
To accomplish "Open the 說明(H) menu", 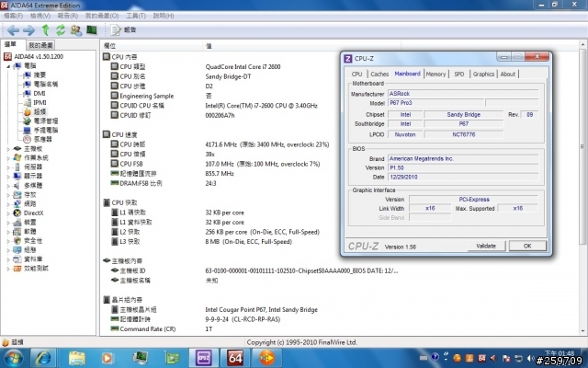I will pos(164,16).
